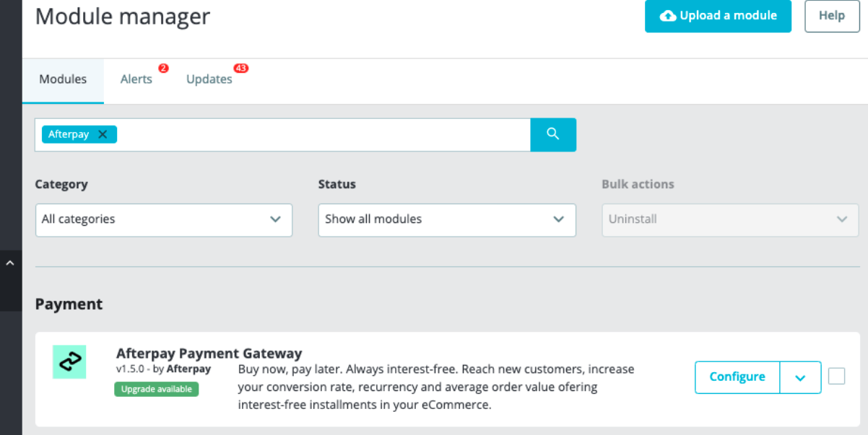Select the Afterpay module checkbox
Screen dimensions: 868x435
[x=836, y=376]
